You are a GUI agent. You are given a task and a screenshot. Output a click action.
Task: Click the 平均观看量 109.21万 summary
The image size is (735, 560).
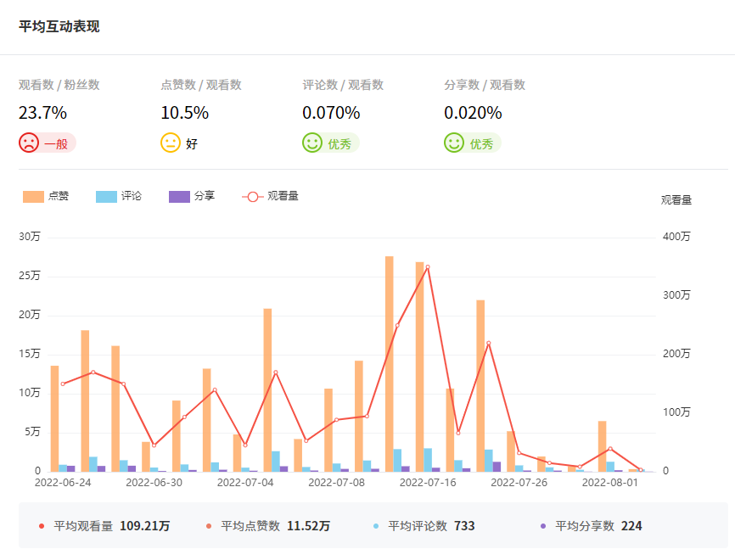(x=111, y=526)
